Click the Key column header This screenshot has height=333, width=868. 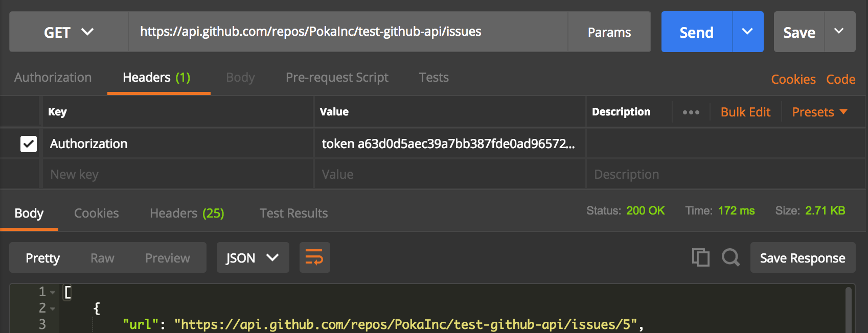pyautogui.click(x=57, y=112)
